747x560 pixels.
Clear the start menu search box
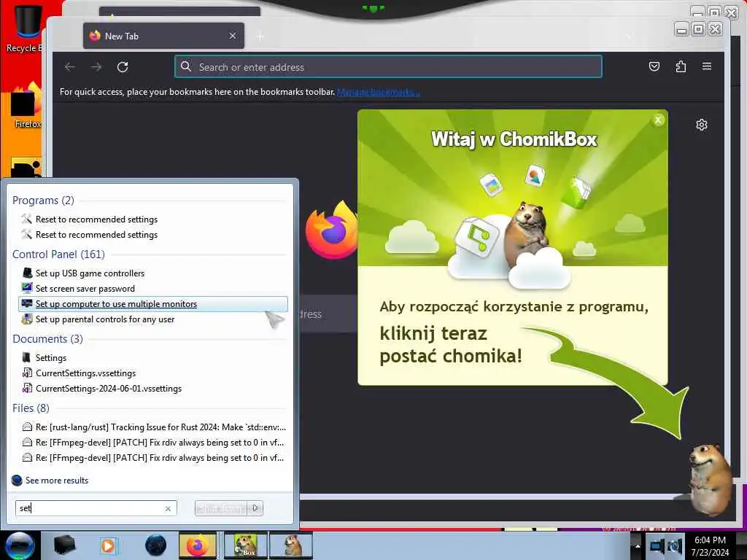point(168,508)
